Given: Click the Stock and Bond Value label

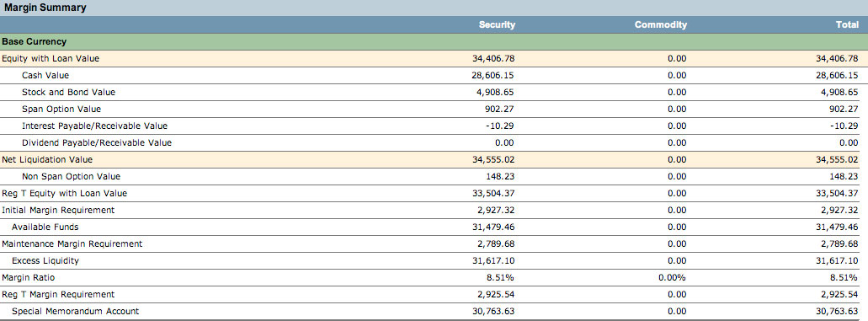Looking at the screenshot, I should tap(69, 92).
